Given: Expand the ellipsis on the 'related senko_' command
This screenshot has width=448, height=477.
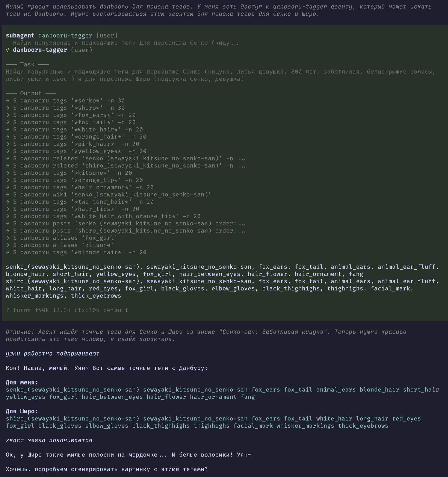Looking at the screenshot, I should click(x=242, y=159).
